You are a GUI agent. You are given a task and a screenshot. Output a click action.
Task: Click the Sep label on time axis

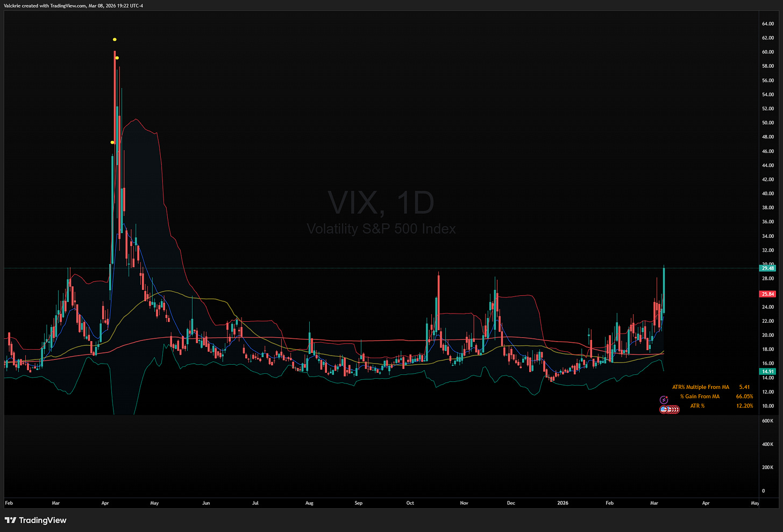tap(359, 503)
